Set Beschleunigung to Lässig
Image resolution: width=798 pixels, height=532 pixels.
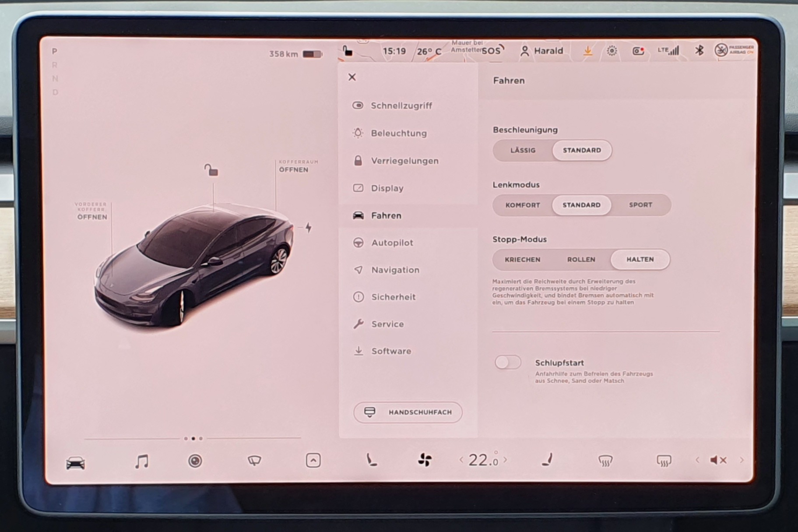(x=523, y=150)
